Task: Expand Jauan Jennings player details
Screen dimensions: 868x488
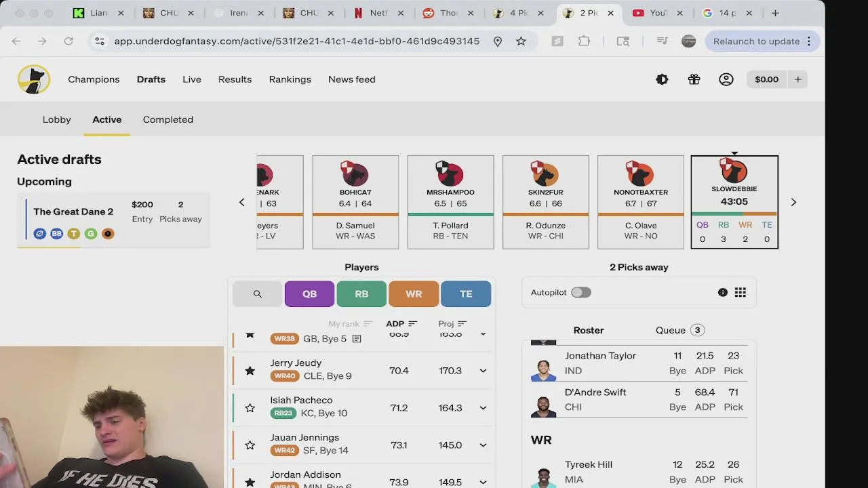Action: 483,445
